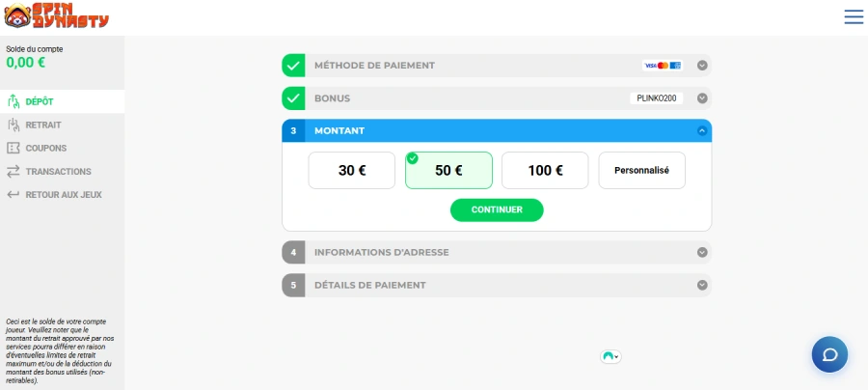Select the 30 € amount option
868x390 pixels.
click(352, 170)
